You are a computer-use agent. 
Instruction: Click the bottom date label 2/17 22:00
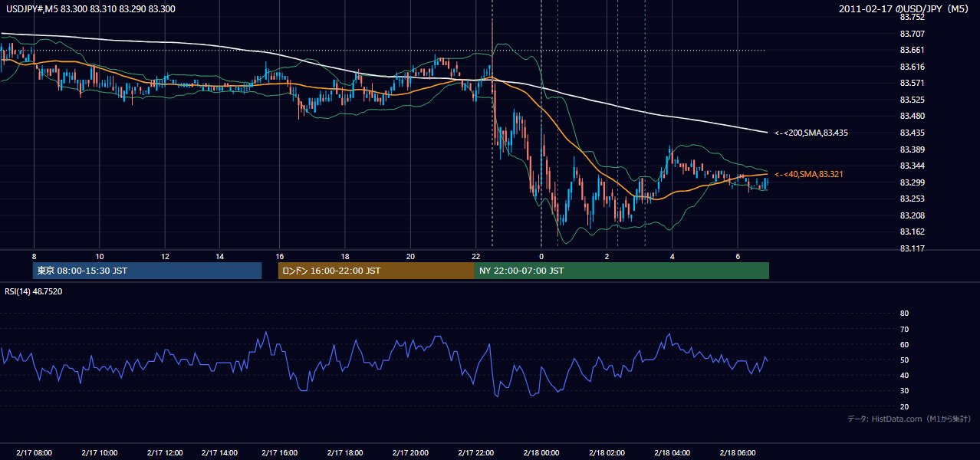[476, 453]
